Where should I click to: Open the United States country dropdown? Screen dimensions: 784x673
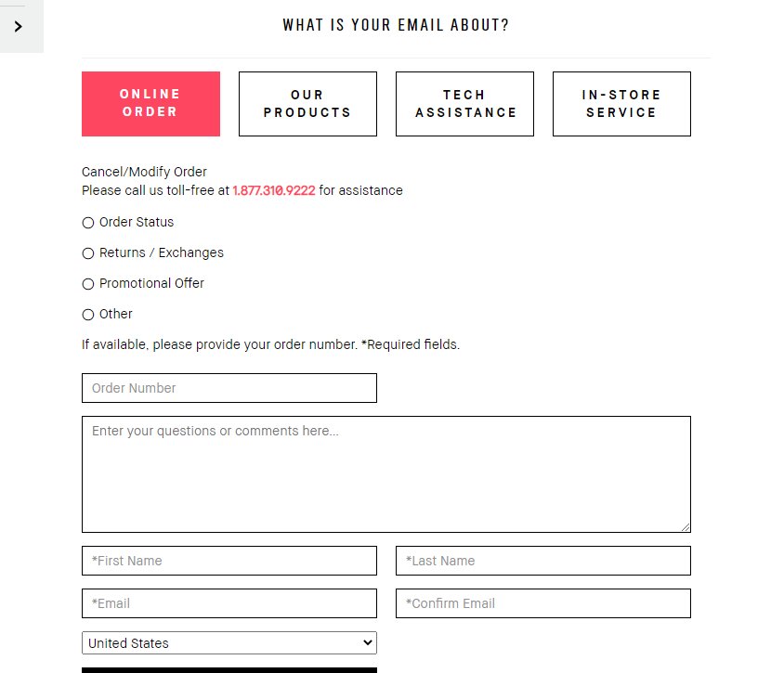point(229,642)
